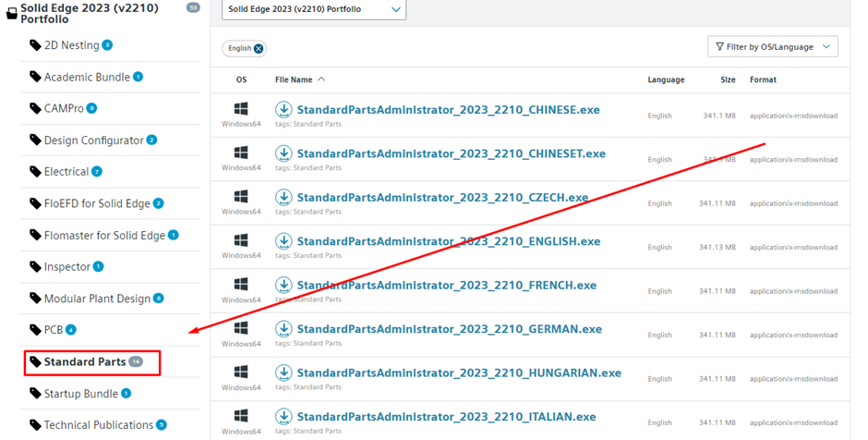Sort by File Name column header
The height and width of the screenshot is (440, 868).
click(299, 79)
